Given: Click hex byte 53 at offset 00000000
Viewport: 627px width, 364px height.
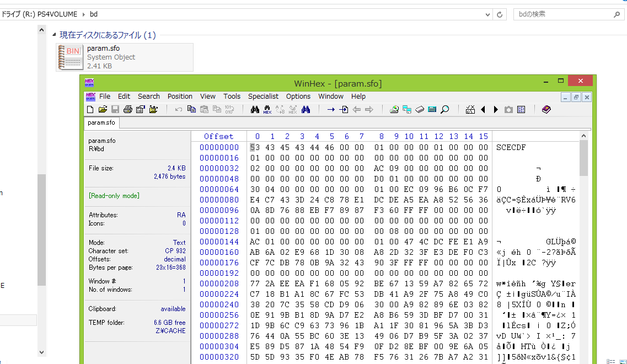Looking at the screenshot, I should point(255,147).
